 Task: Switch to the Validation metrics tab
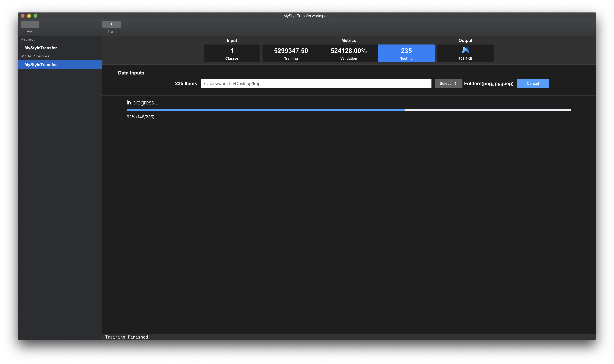[x=349, y=54]
